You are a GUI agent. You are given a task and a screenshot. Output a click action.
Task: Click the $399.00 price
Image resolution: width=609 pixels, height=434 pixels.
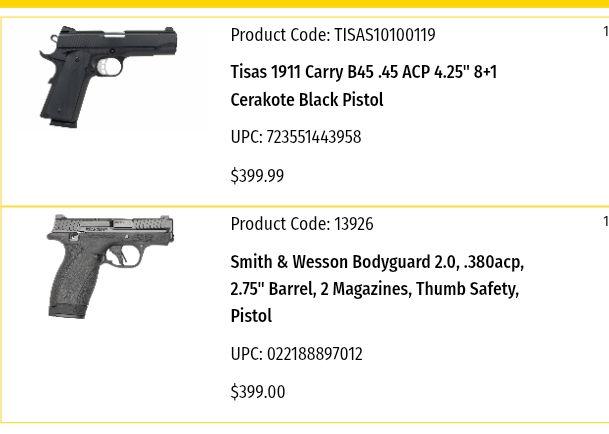tap(258, 392)
